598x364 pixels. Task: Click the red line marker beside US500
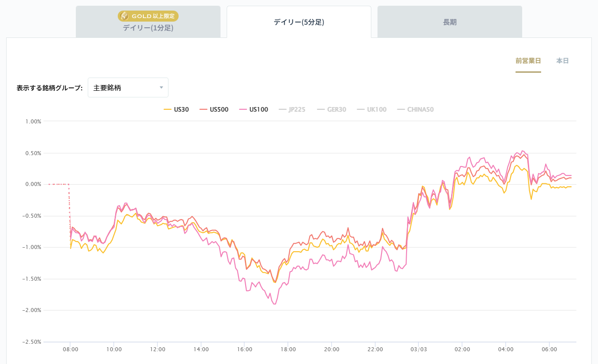(203, 110)
